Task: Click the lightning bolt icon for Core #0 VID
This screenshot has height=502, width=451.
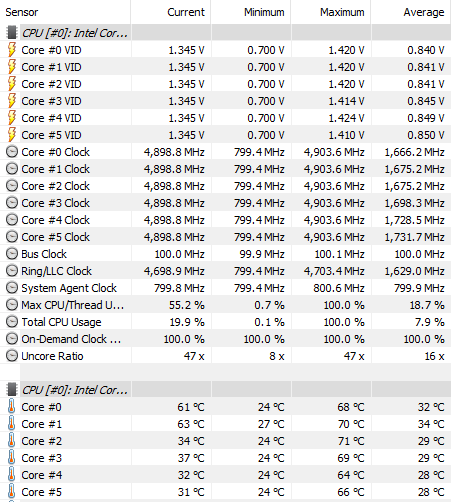Action: [x=12, y=50]
